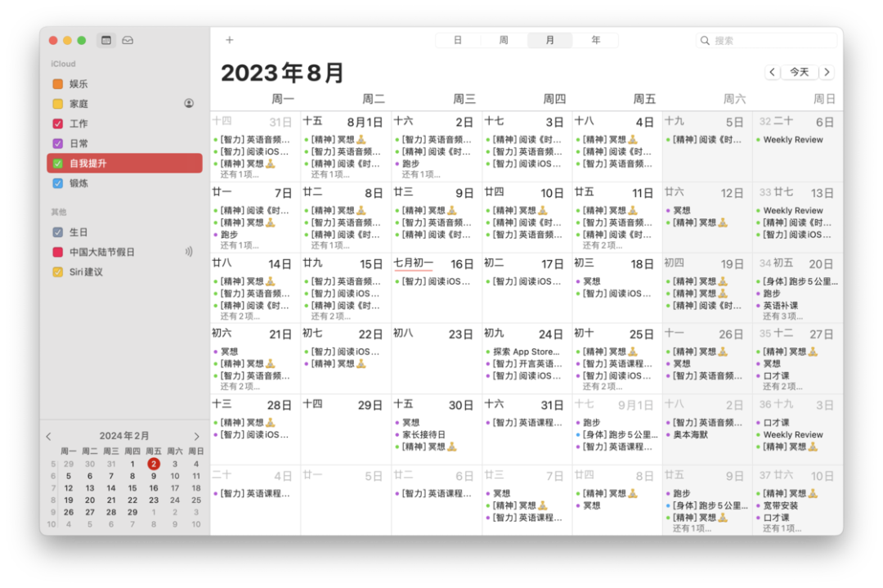Viewport: 883px width, 588px height.
Task: Switch to 年 year view tab
Action: (596, 40)
